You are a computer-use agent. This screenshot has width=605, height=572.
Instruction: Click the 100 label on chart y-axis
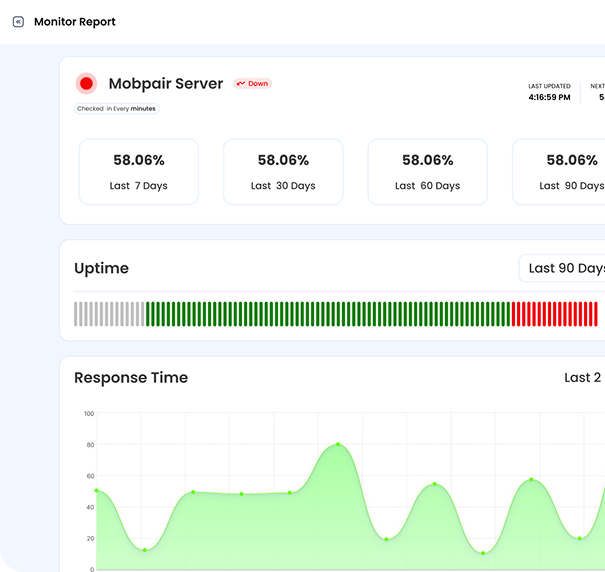click(89, 414)
